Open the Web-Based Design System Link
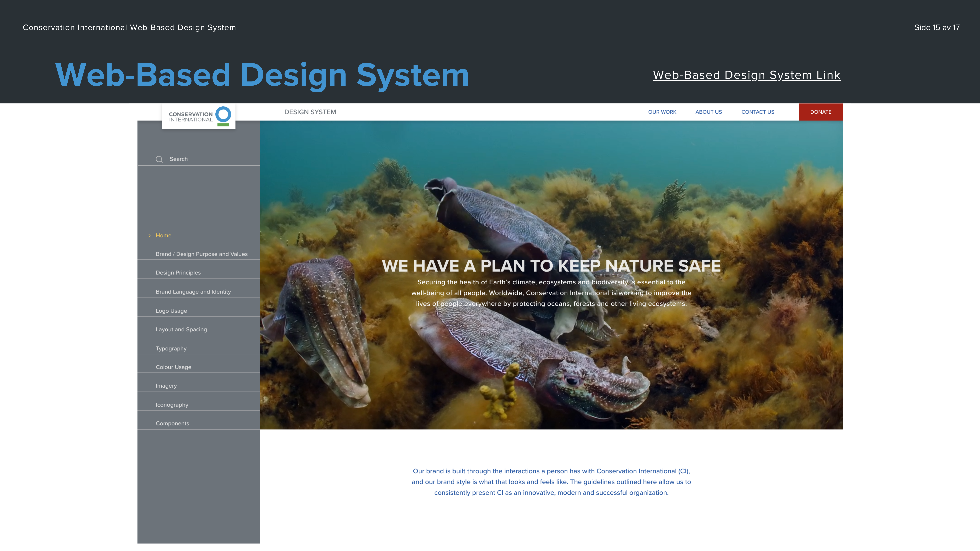The image size is (980, 551). click(x=746, y=75)
